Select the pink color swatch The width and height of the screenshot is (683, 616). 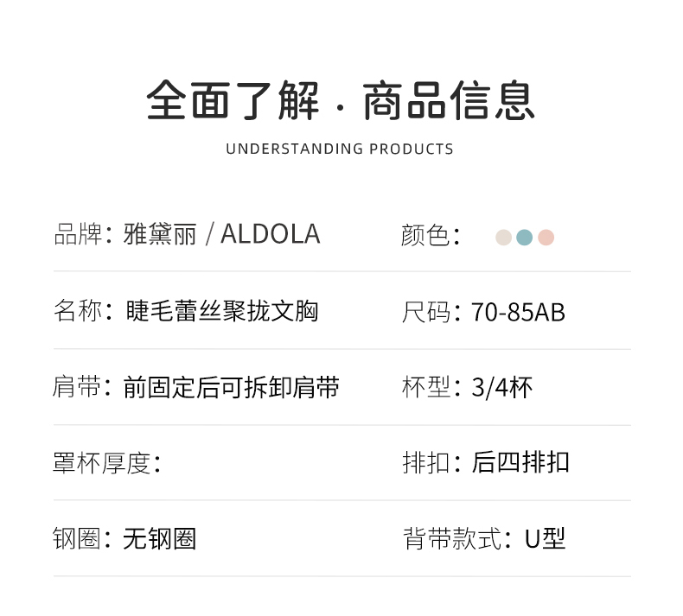pos(546,238)
